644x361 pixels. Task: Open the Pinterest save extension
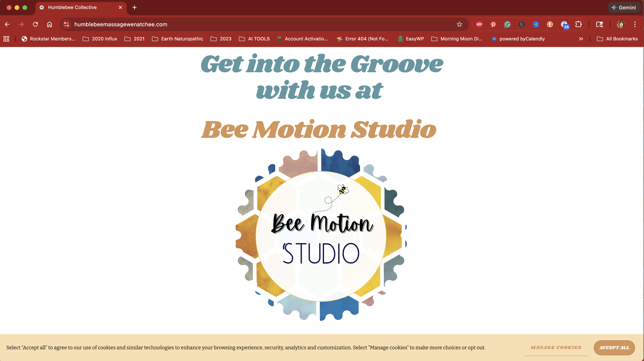click(493, 24)
